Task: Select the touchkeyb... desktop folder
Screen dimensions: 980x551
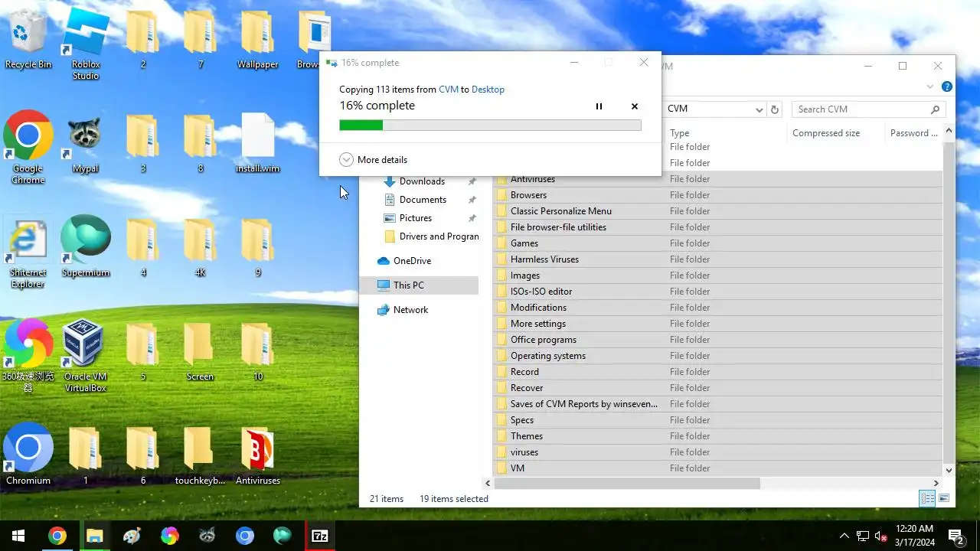Action: click(x=201, y=455)
